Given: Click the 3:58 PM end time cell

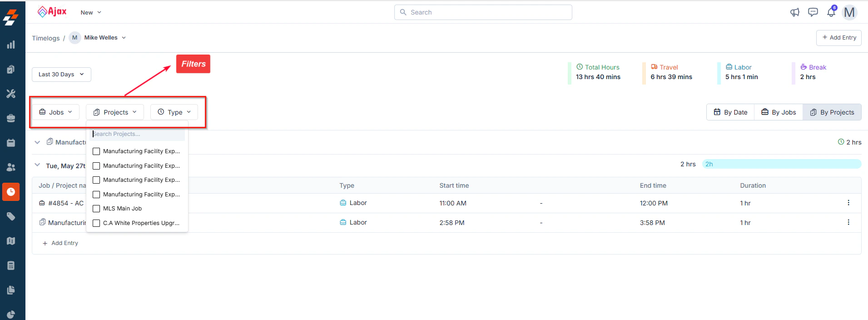Looking at the screenshot, I should (652, 223).
